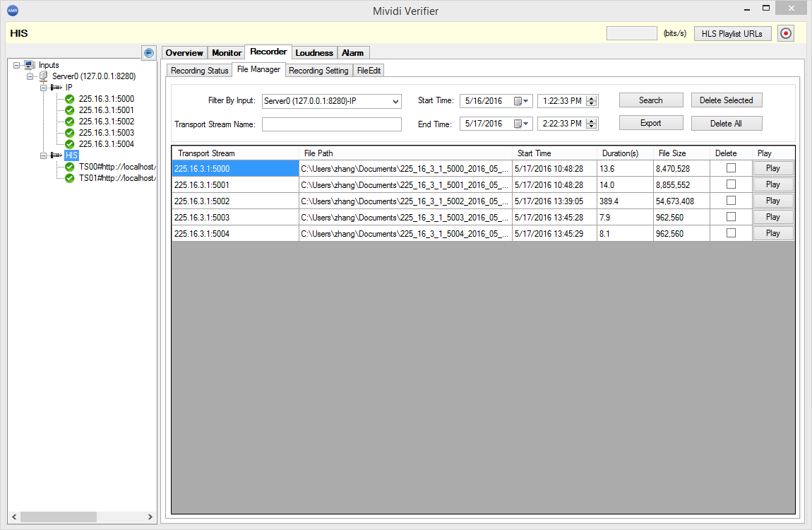Switch to the Loudness tab
Screen dimensions: 812x530
(x=314, y=53)
